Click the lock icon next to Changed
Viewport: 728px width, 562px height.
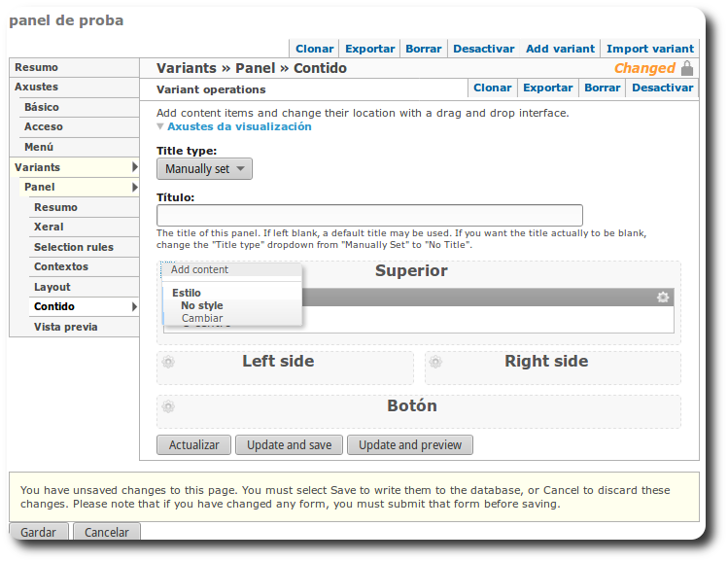687,68
